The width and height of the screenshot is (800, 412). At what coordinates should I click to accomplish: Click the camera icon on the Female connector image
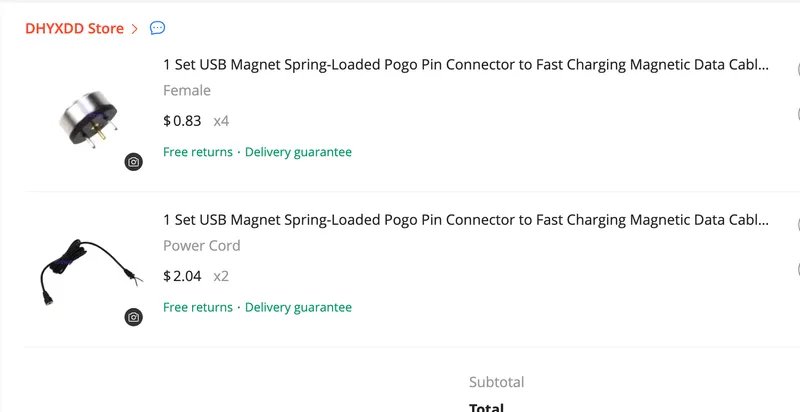134,162
